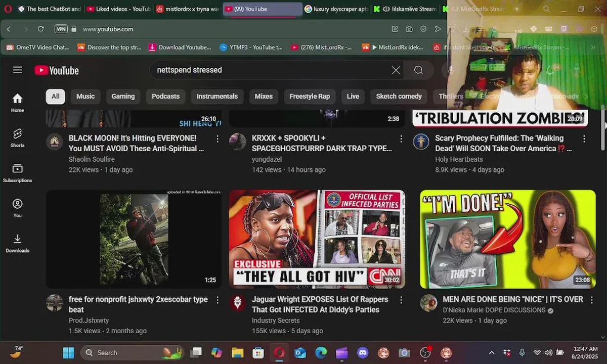Viewport: 607px width, 364px height.
Task: Switch to lilskamlive Stream browser tab
Action: click(405, 9)
